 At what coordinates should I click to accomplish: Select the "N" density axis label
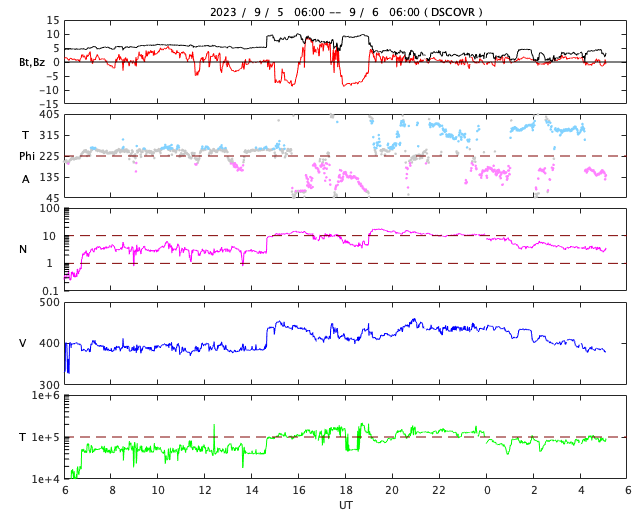pyautogui.click(x=23, y=249)
